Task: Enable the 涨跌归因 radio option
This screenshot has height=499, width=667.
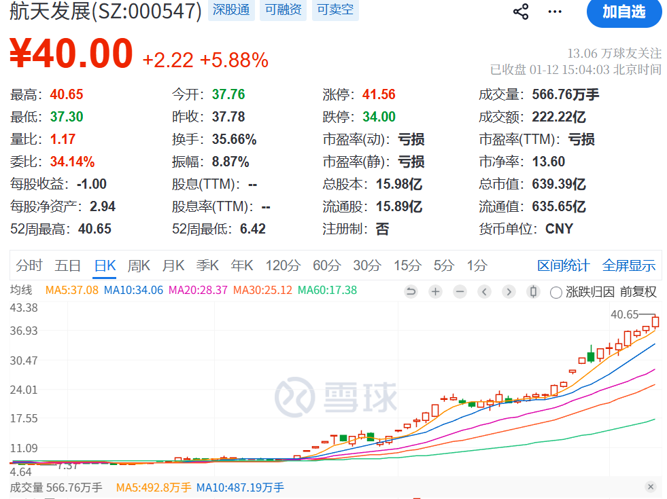Action: pos(556,292)
